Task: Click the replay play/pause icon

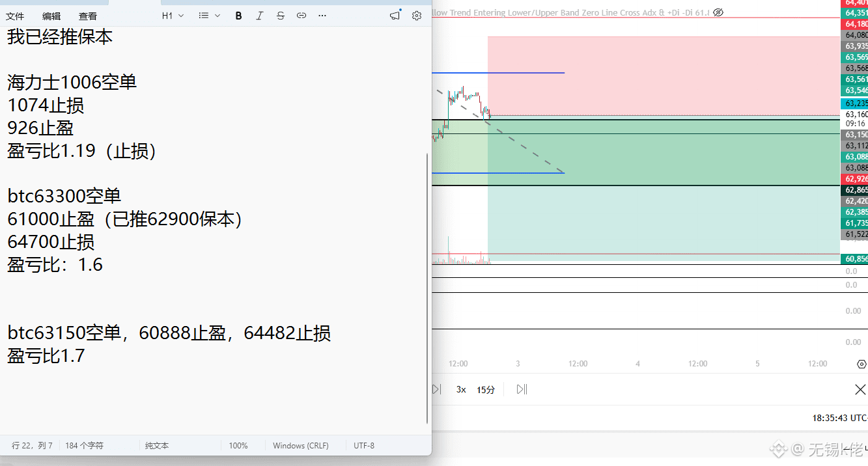Action: [522, 389]
